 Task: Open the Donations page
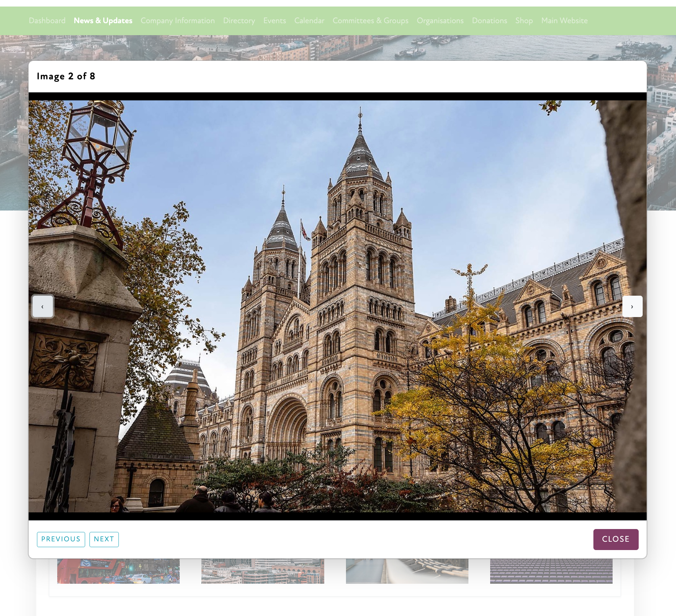(489, 21)
